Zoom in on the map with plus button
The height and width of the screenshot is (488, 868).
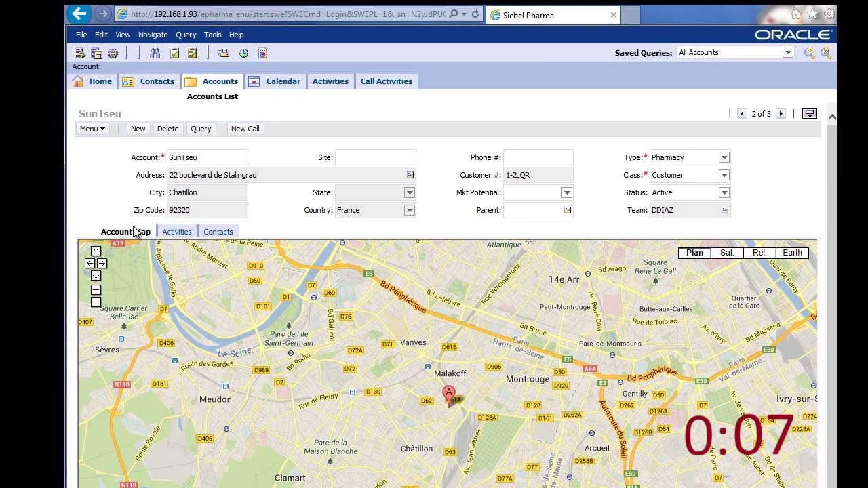coord(96,289)
